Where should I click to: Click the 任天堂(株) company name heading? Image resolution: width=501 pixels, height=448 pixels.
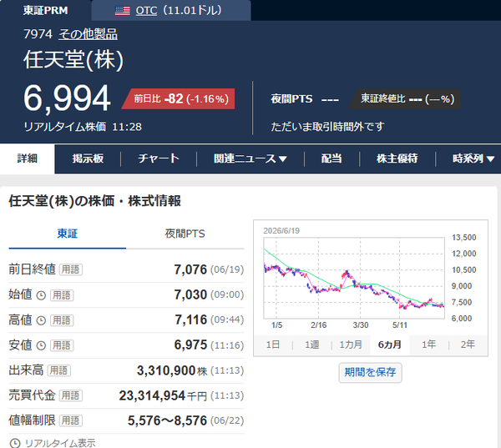click(x=73, y=60)
